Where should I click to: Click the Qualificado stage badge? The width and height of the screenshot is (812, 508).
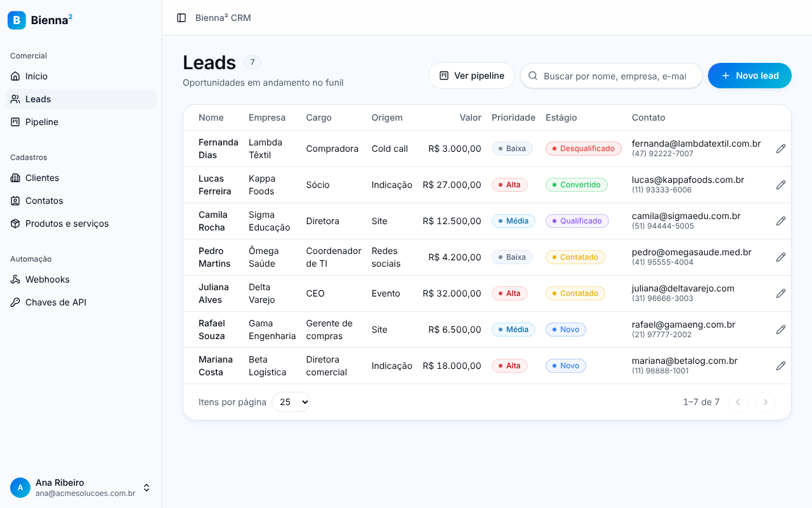[577, 221]
